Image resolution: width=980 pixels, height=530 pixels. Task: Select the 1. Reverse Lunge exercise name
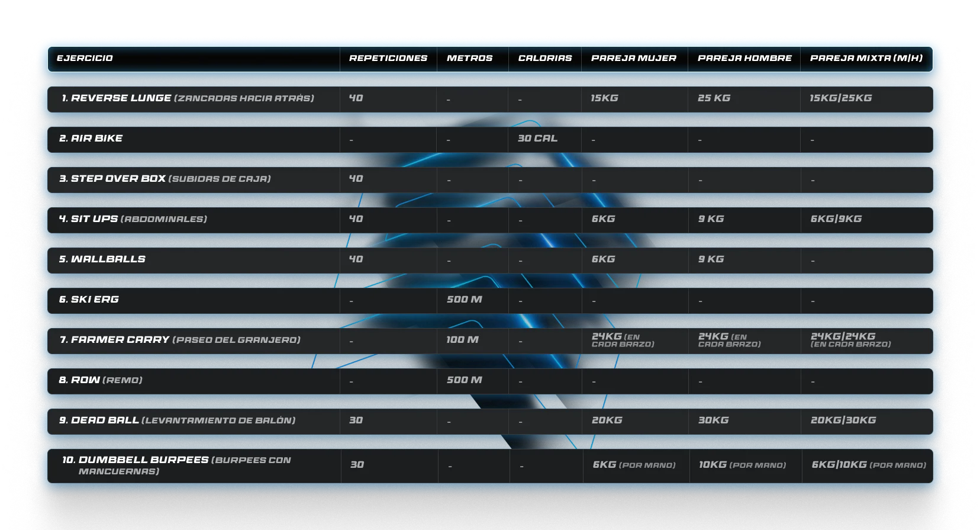[188, 98]
